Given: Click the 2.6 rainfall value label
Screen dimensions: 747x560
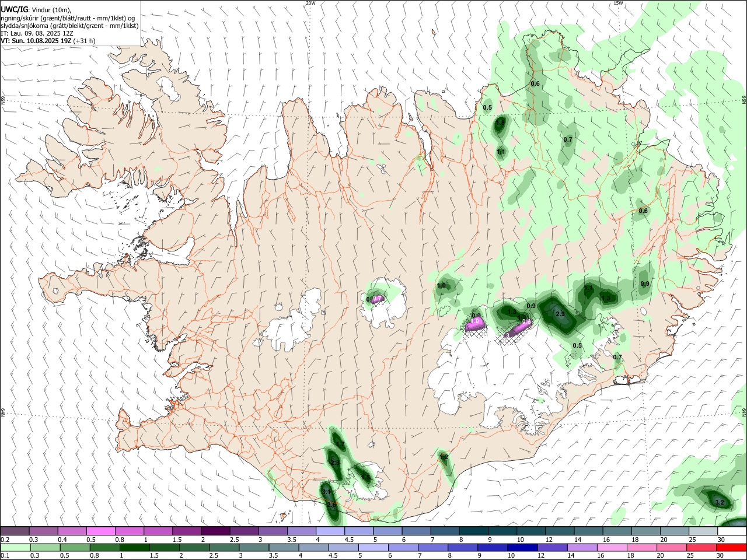Looking at the screenshot, I should [331, 505].
